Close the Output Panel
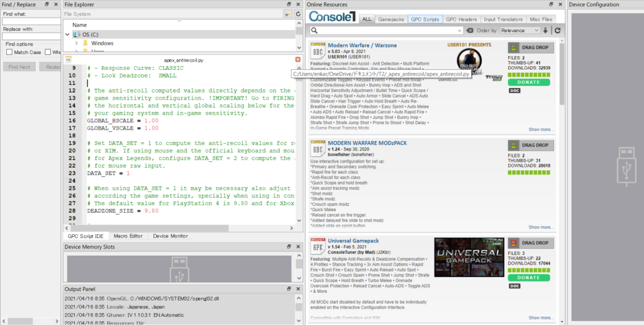Screen dimensions: 644x325 pyautogui.click(x=297, y=289)
